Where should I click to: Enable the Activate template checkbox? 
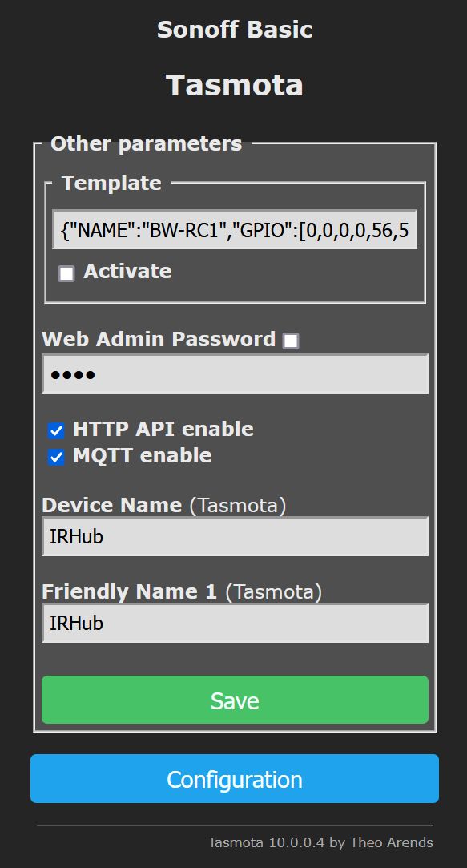point(66,273)
